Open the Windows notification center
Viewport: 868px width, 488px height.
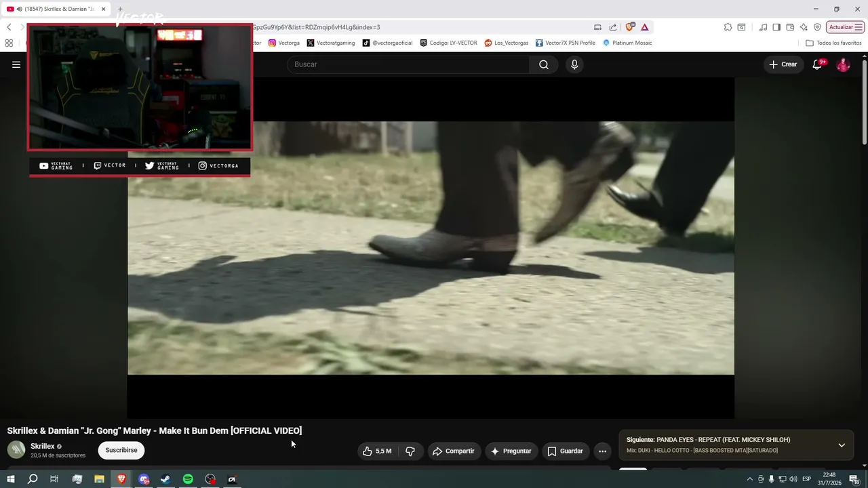pyautogui.click(x=854, y=479)
